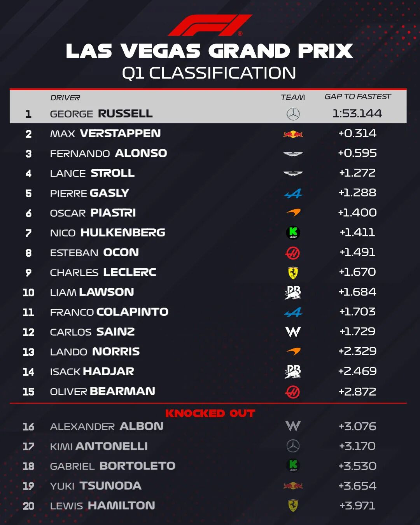Image resolution: width=420 pixels, height=525 pixels.
Task: Click the GAP TO FASTEST column header
Action: (357, 97)
